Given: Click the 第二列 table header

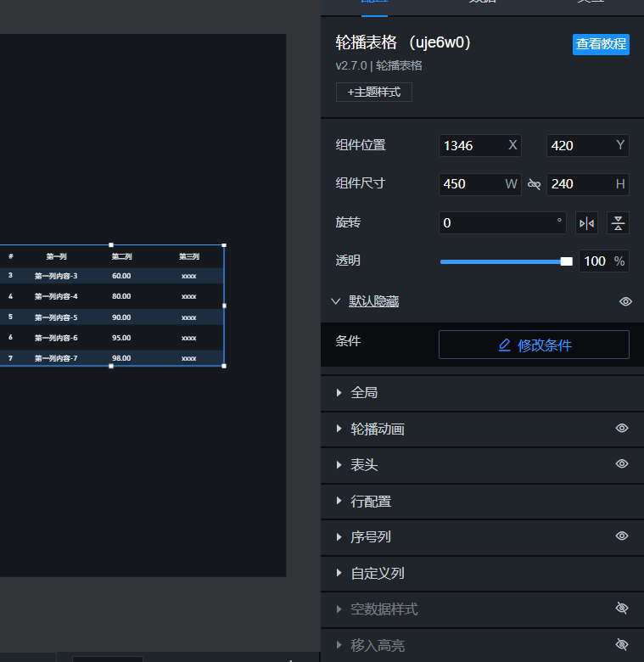Looking at the screenshot, I should tap(121, 256).
